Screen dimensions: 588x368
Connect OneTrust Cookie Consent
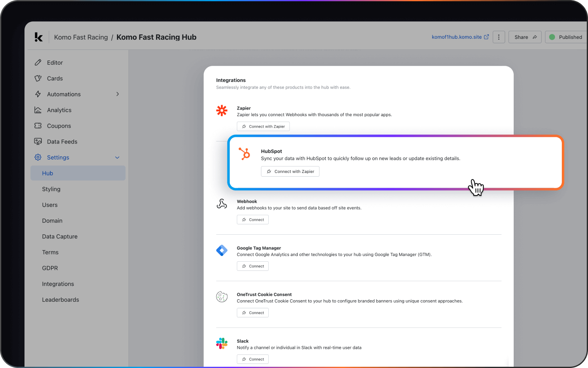[x=253, y=313]
